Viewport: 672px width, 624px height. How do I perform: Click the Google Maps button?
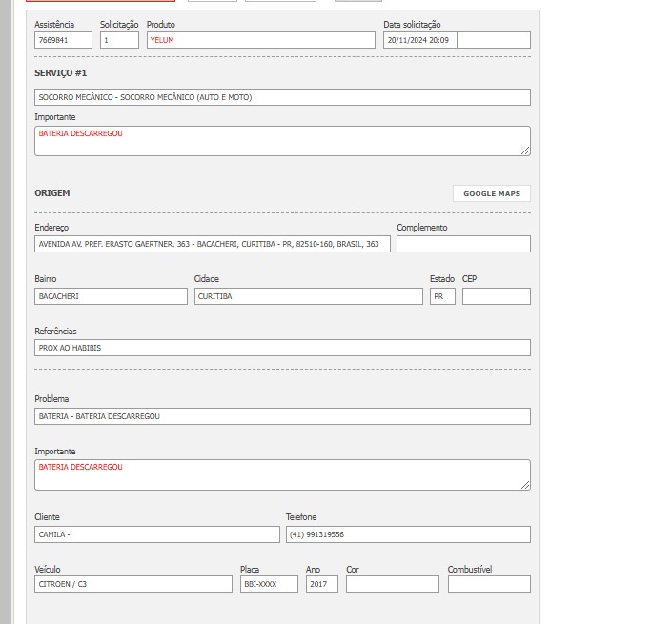(491, 193)
